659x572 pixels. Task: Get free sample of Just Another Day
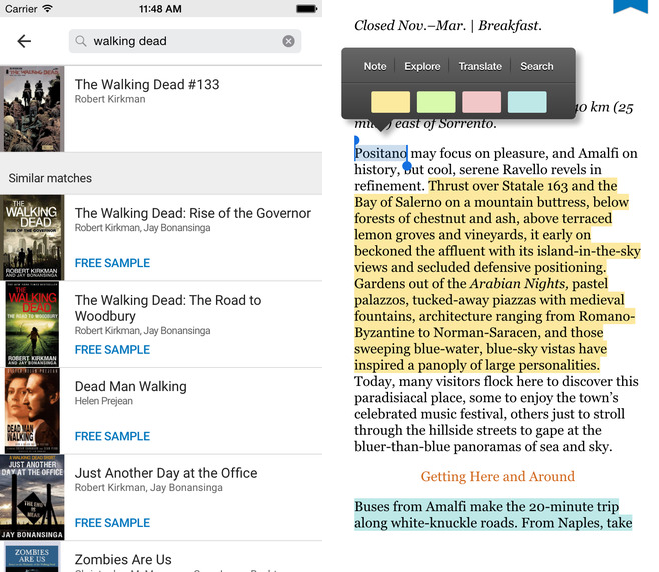112,523
